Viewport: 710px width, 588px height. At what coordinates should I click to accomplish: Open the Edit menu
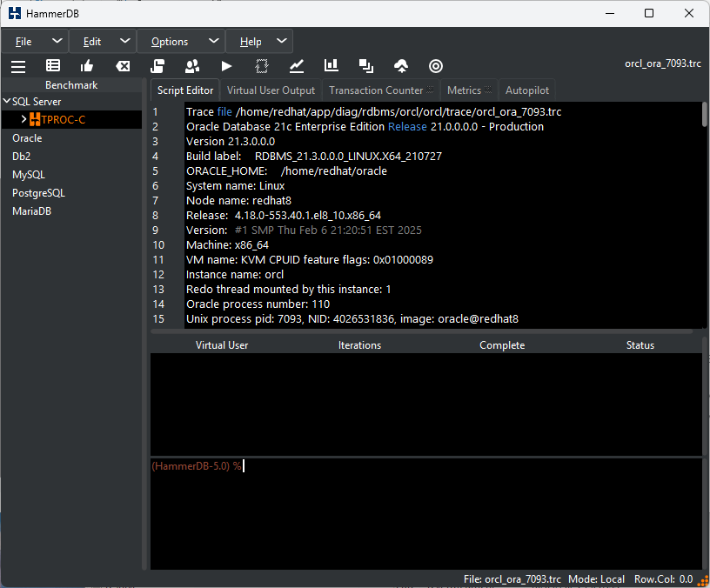(x=92, y=42)
